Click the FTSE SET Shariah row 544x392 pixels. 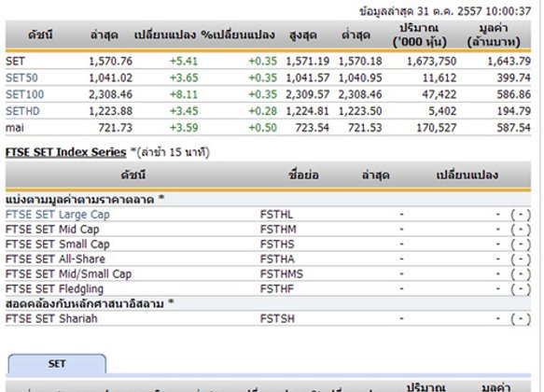tap(268, 319)
